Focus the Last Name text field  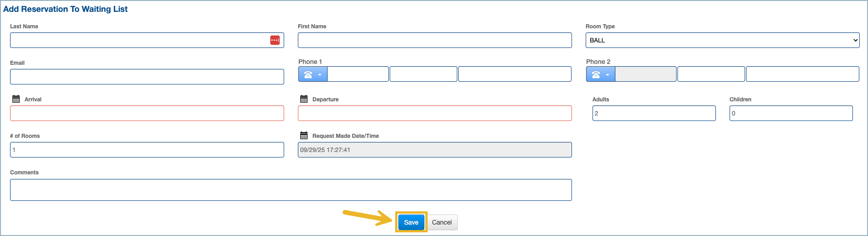tap(137, 40)
